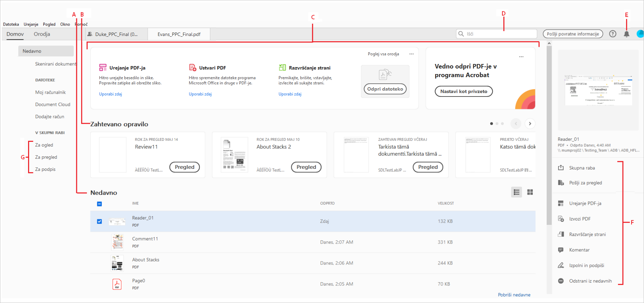This screenshot has height=303, width=644.
Task: Click the Odstrani iz nedavnih icon
Action: pos(561,281)
